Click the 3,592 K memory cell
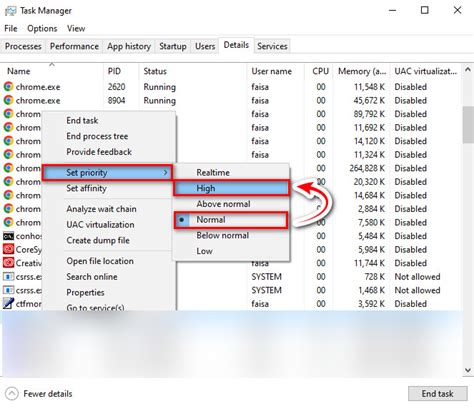Screen dimensions: 474x411 pos(372,304)
